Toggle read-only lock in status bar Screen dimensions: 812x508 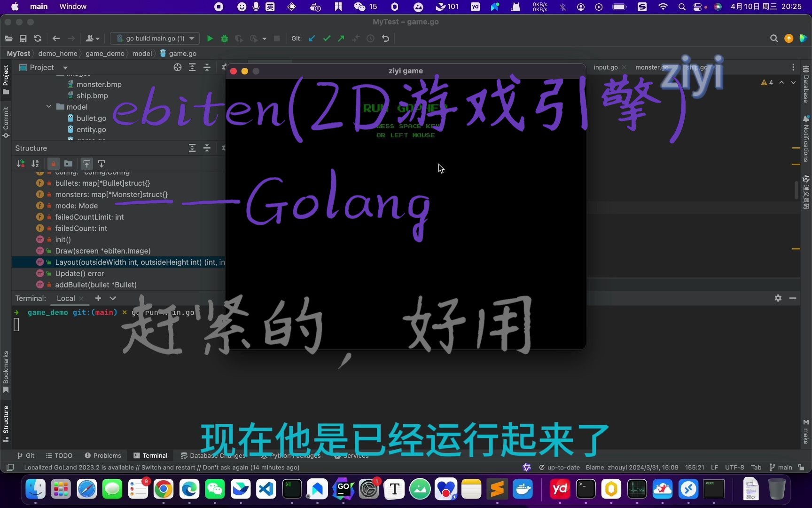click(x=801, y=468)
